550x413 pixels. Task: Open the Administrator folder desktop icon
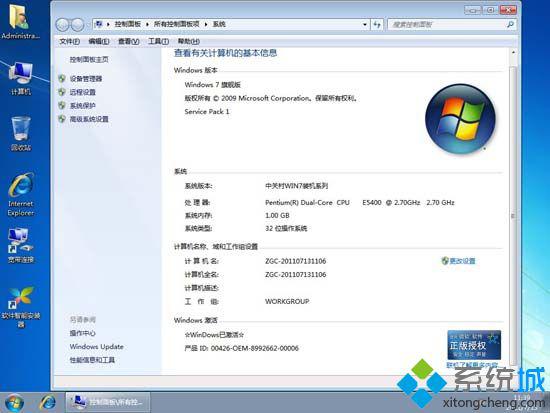coord(19,21)
